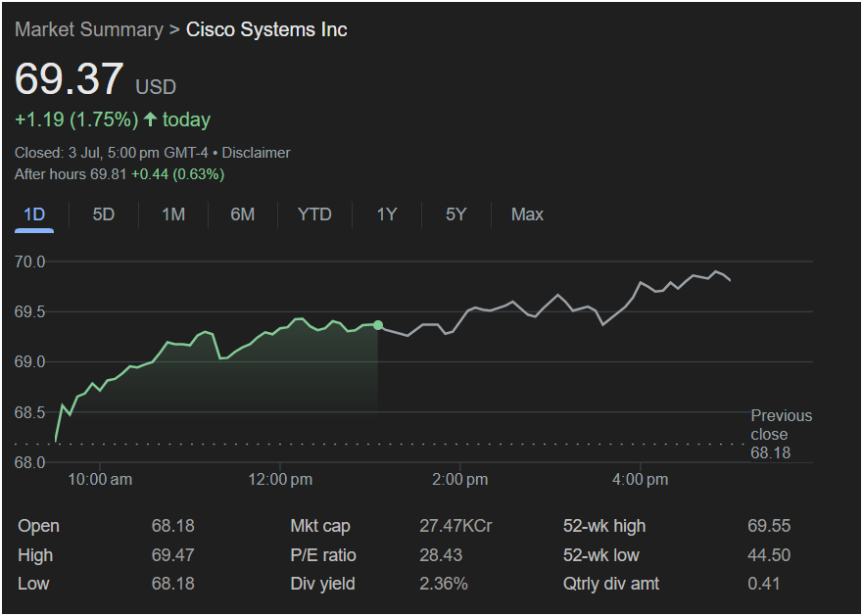Open the Market Summary breadcrumb link
The image size is (863, 616).
pos(88,29)
